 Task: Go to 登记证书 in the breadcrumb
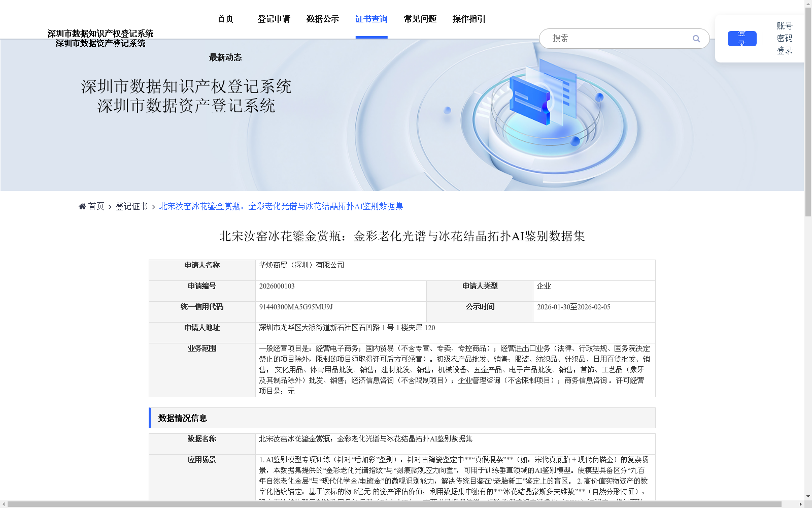[x=131, y=206]
